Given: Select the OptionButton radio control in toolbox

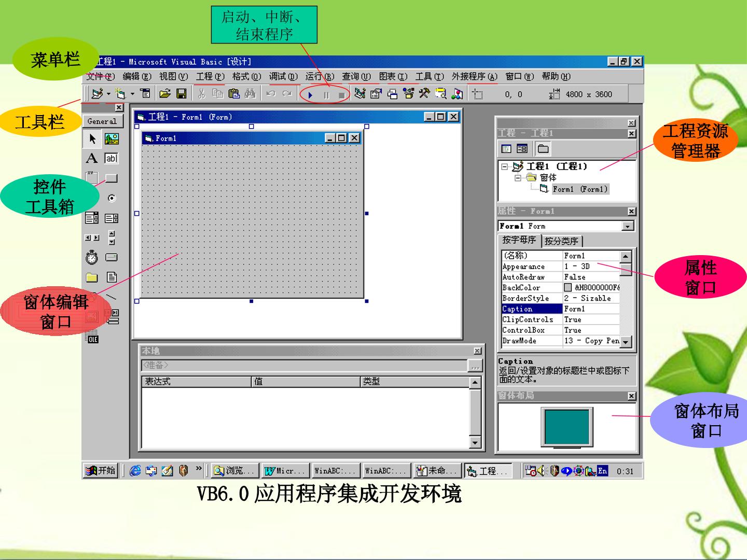Looking at the screenshot, I should tap(112, 198).
